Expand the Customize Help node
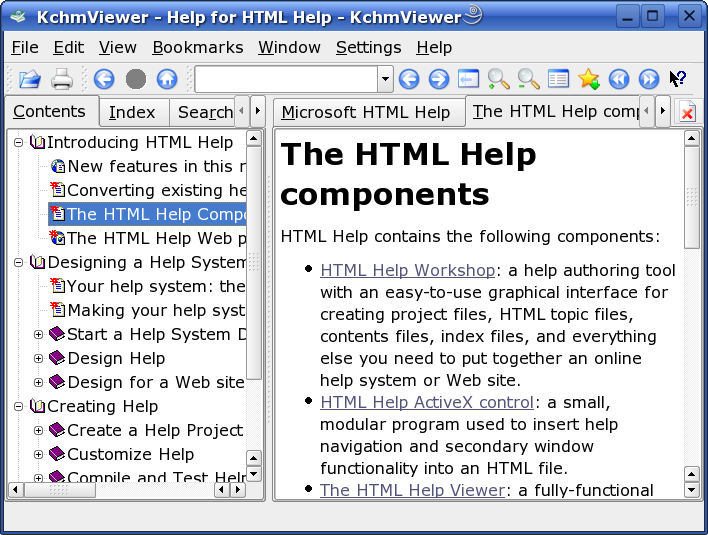Image resolution: width=708 pixels, height=535 pixels. (38, 454)
